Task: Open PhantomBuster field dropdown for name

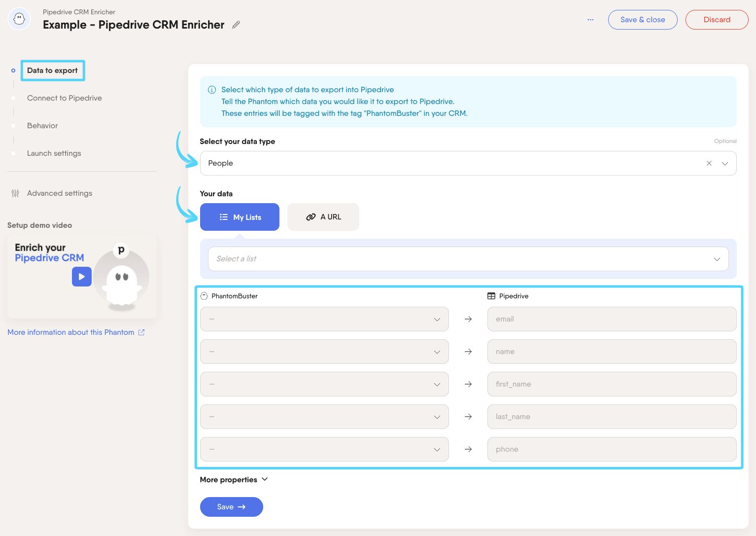Action: pyautogui.click(x=324, y=352)
